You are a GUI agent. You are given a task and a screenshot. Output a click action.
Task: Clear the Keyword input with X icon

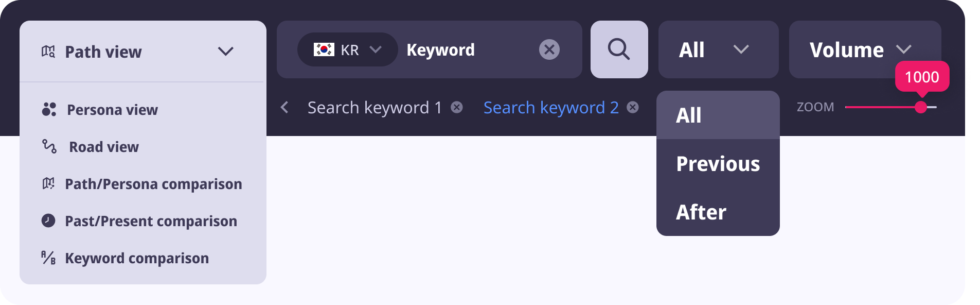click(549, 49)
